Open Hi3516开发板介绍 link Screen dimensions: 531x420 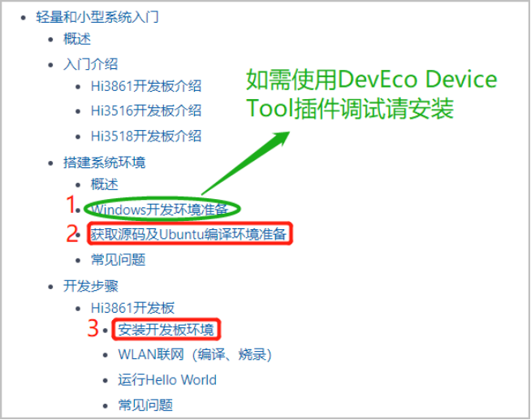(x=146, y=110)
